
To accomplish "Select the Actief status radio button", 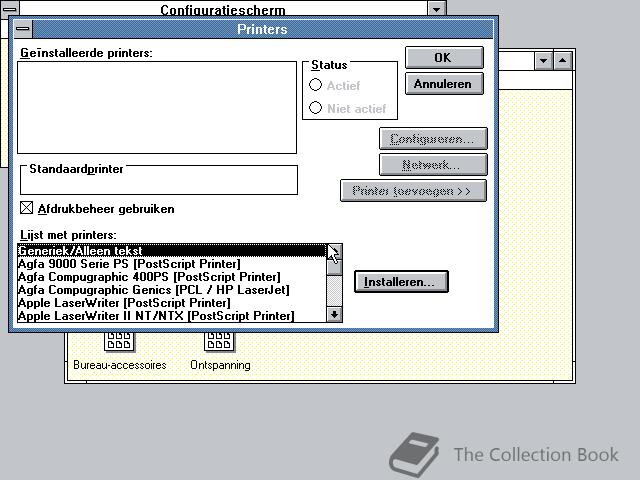I will pyautogui.click(x=315, y=85).
